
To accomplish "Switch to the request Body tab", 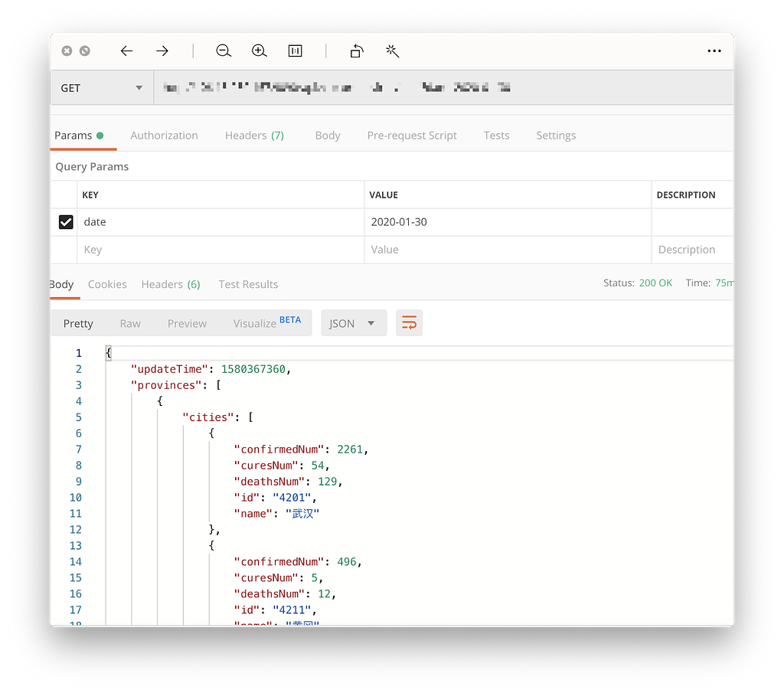I will (328, 136).
